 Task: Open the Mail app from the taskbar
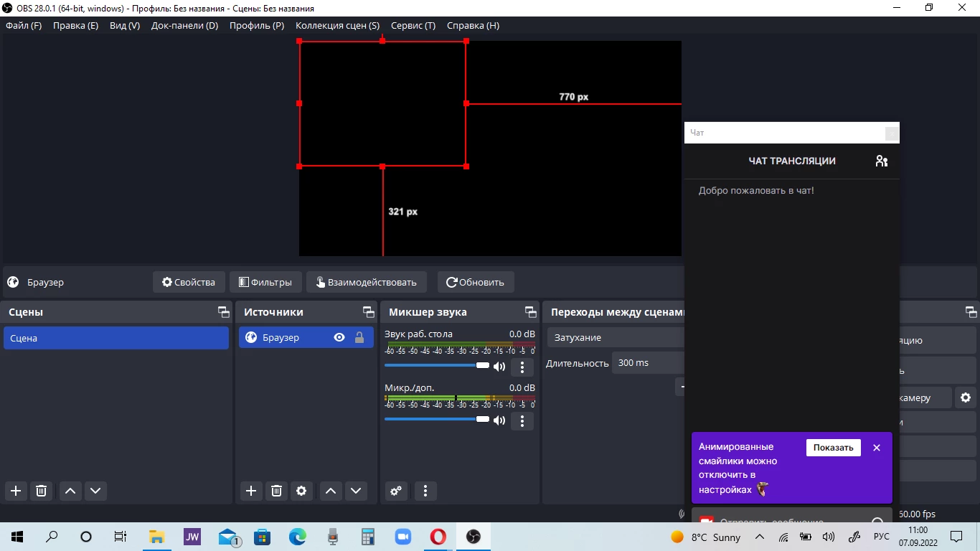pyautogui.click(x=228, y=537)
